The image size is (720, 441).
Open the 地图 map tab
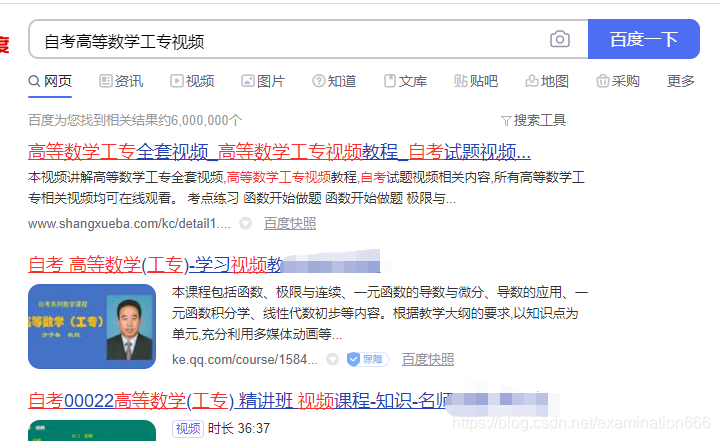point(547,81)
